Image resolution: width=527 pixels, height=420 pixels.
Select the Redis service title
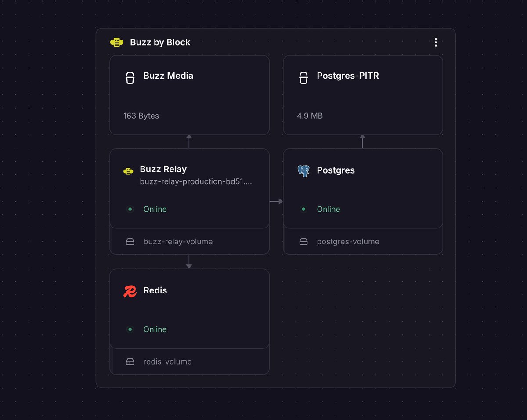[x=155, y=290]
